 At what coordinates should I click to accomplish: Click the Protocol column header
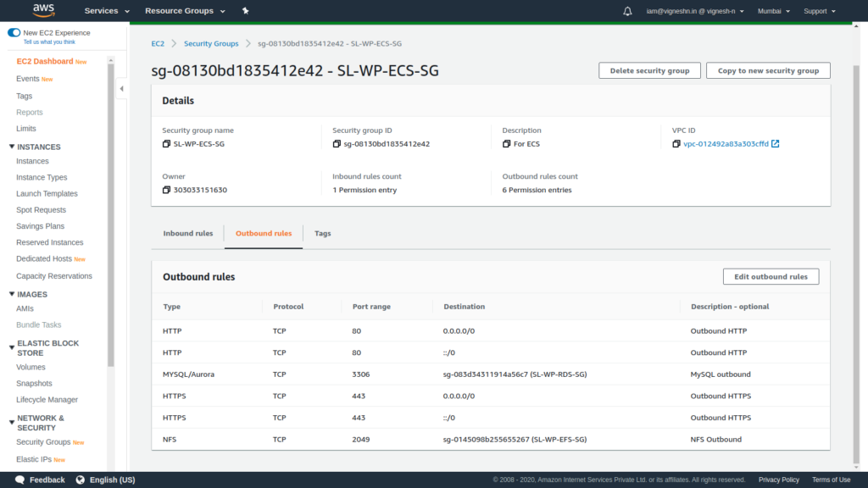click(x=288, y=307)
